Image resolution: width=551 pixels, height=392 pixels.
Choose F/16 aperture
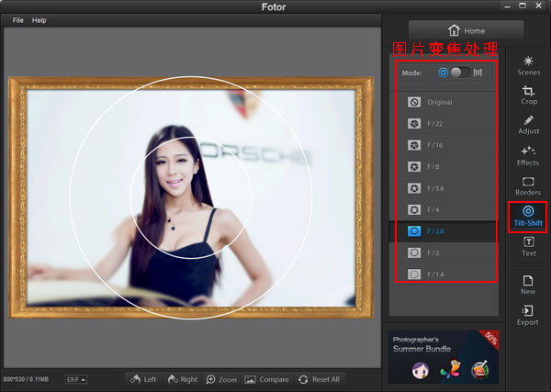444,145
